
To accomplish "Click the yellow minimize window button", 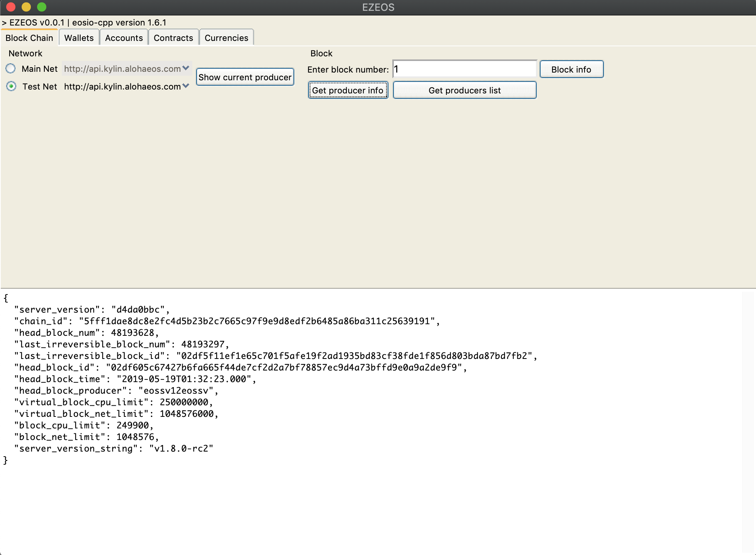I will point(26,7).
